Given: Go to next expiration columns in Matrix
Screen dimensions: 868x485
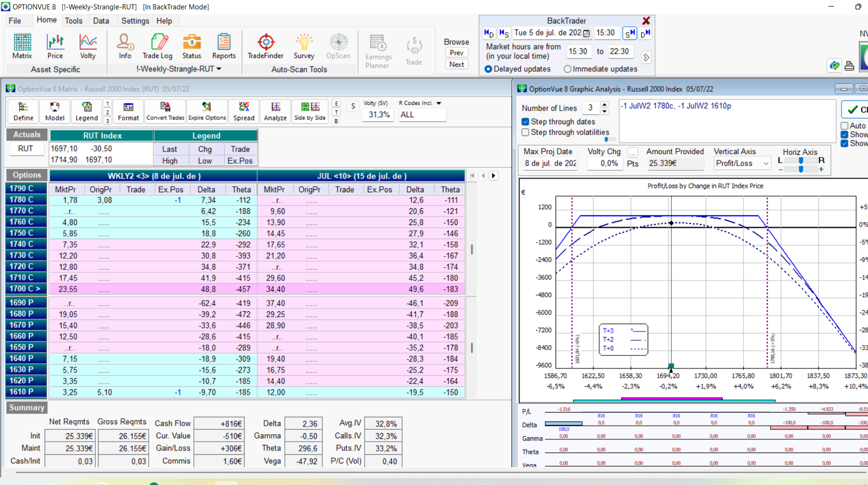Looking at the screenshot, I should coord(494,176).
